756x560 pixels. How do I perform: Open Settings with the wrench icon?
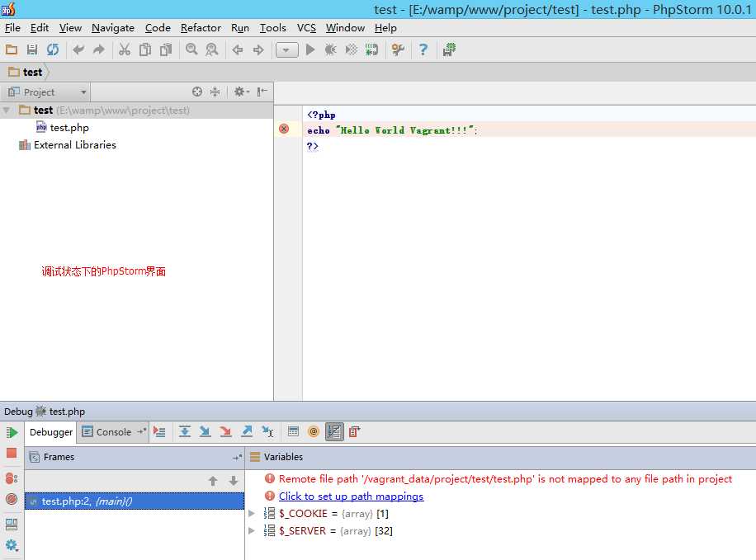click(398, 49)
